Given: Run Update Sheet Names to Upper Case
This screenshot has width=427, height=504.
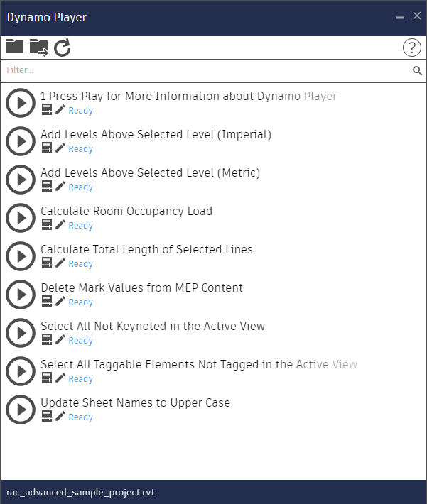Looking at the screenshot, I should [21, 410].
